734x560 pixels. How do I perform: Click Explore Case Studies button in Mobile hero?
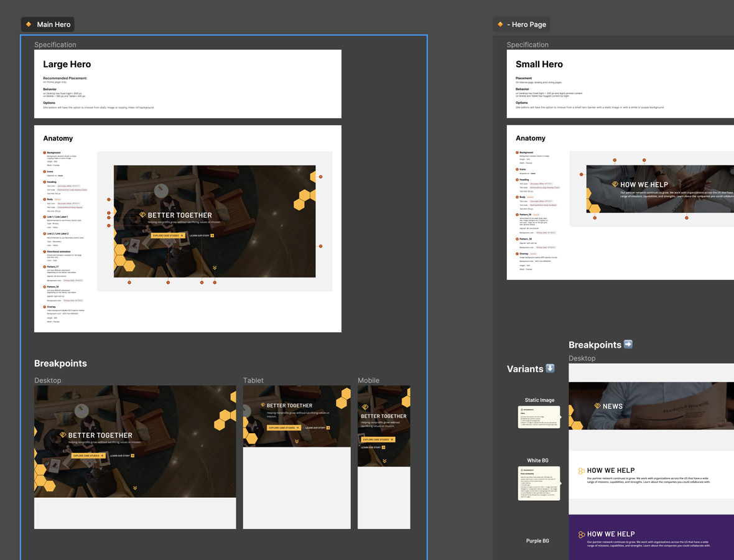click(x=378, y=439)
